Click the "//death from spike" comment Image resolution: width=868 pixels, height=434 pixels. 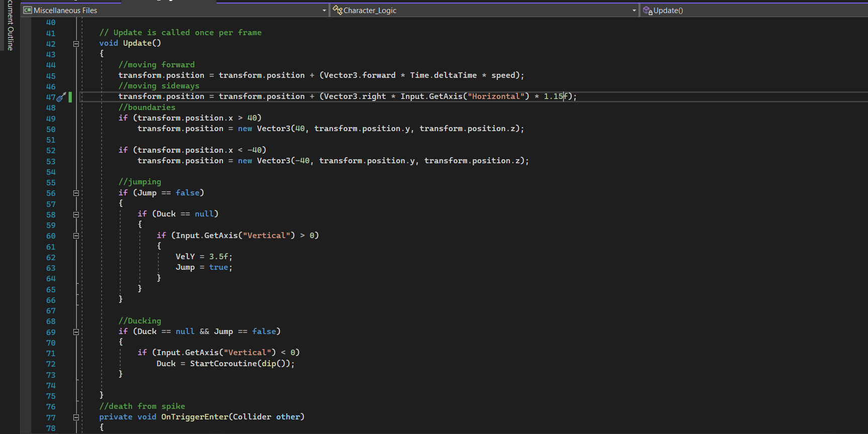142,406
